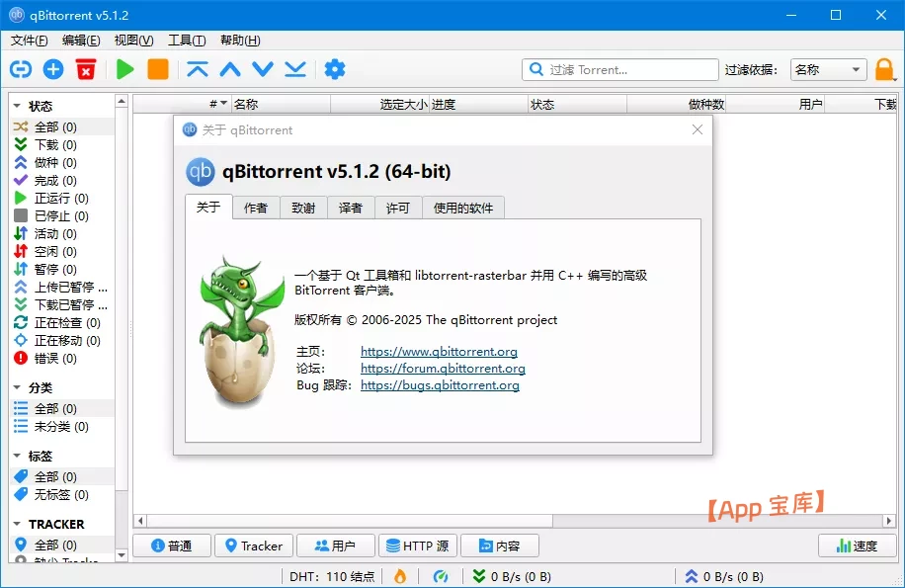The height and width of the screenshot is (588, 905).
Task: Move torrent to bottom of queue
Action: (295, 70)
